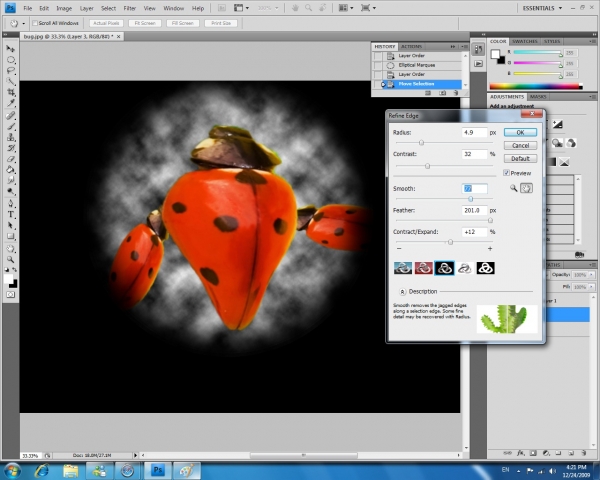The image size is (600, 480).
Task: Choose the Standard preview mode icon
Action: 403,268
